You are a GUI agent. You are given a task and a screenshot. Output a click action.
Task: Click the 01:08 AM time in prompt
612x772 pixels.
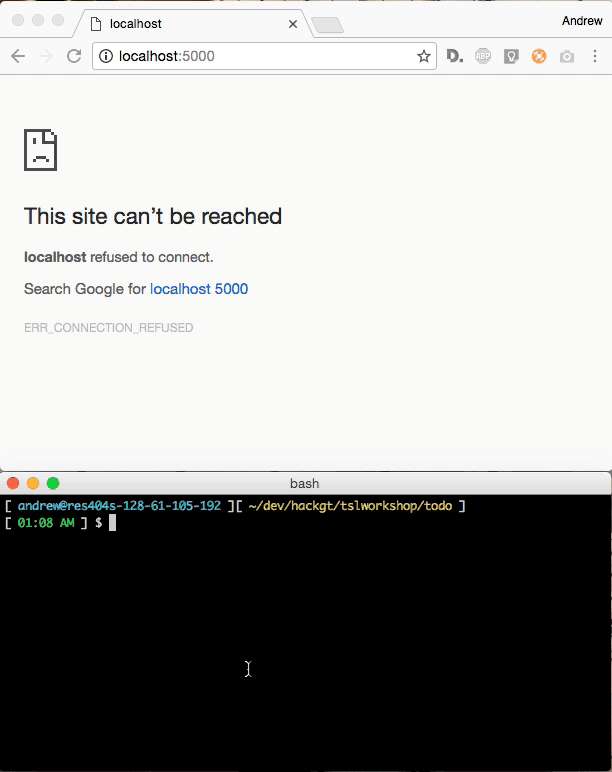tap(46, 523)
